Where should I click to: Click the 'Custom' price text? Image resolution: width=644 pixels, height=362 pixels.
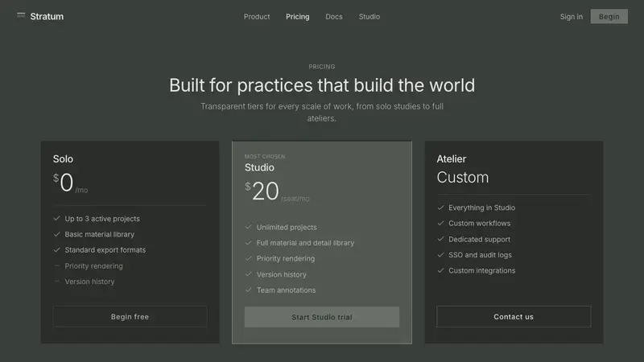[462, 177]
